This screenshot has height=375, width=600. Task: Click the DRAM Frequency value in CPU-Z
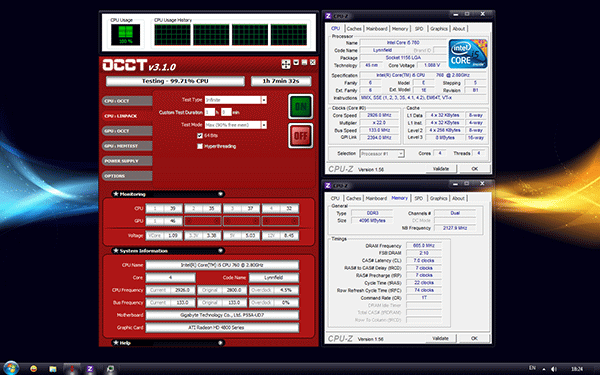click(x=424, y=246)
